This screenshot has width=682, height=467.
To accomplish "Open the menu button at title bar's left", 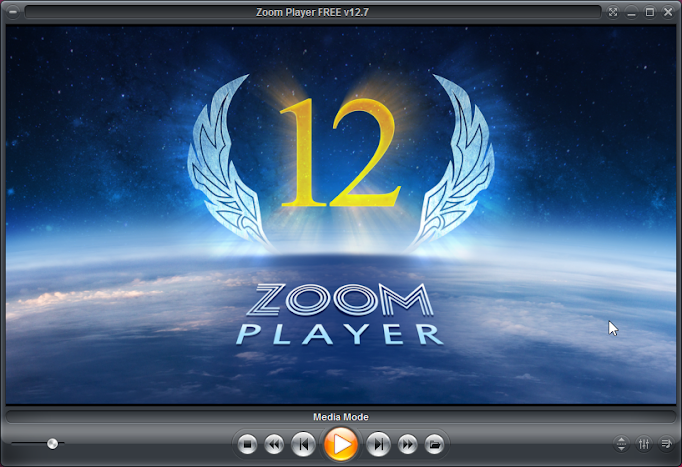I will coord(13,12).
